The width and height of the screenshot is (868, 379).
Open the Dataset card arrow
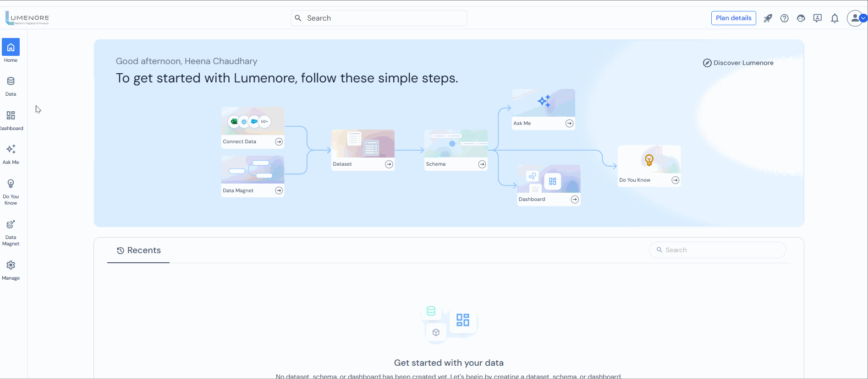click(389, 164)
